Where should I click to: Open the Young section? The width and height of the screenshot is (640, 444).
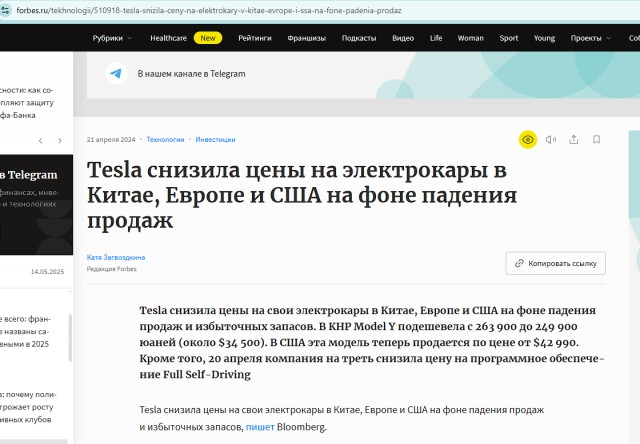(544, 38)
